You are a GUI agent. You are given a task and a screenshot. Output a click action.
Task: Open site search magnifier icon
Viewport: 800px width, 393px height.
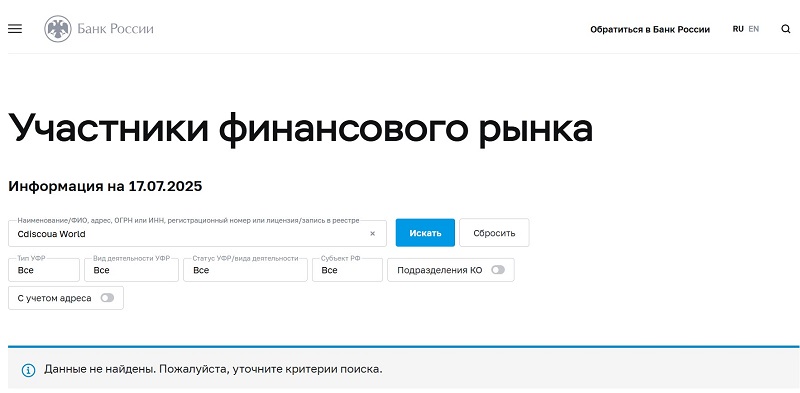786,29
